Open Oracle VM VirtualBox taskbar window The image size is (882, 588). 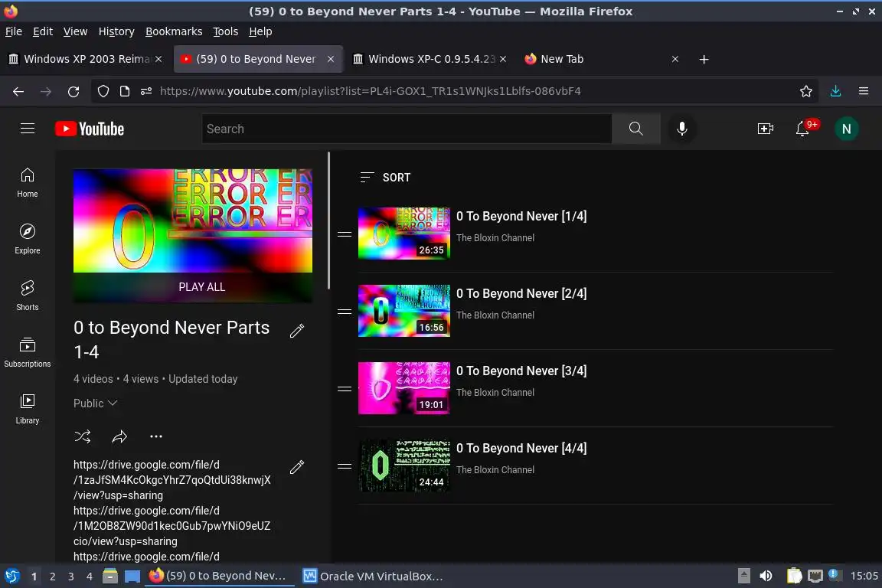373,577
